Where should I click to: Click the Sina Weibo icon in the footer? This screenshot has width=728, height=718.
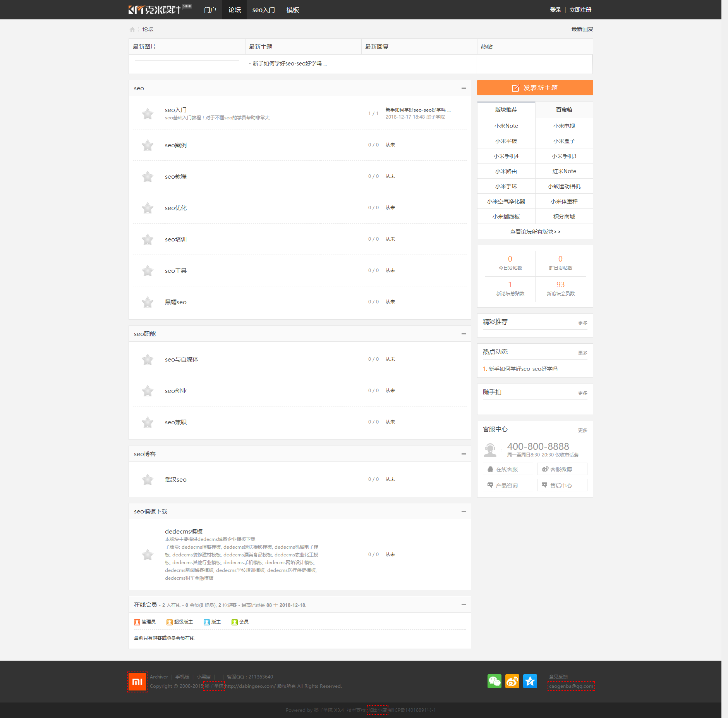[x=512, y=681]
